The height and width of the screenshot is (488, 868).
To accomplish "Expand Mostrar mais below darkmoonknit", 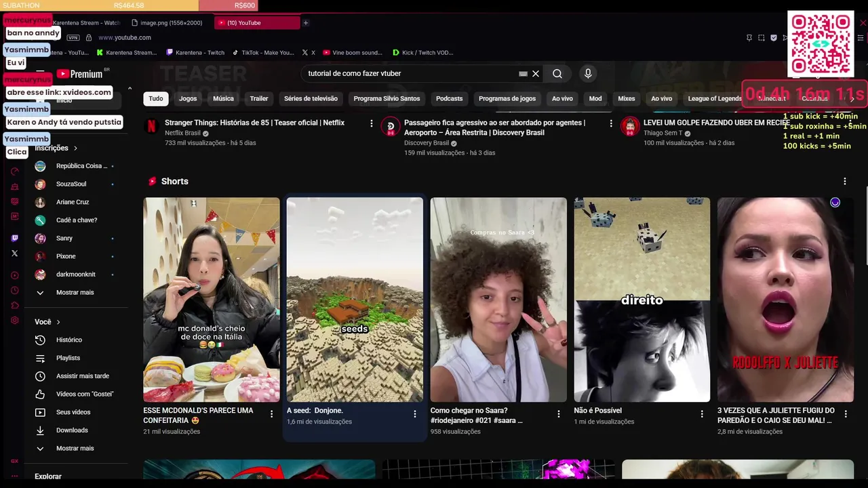I will [76, 292].
